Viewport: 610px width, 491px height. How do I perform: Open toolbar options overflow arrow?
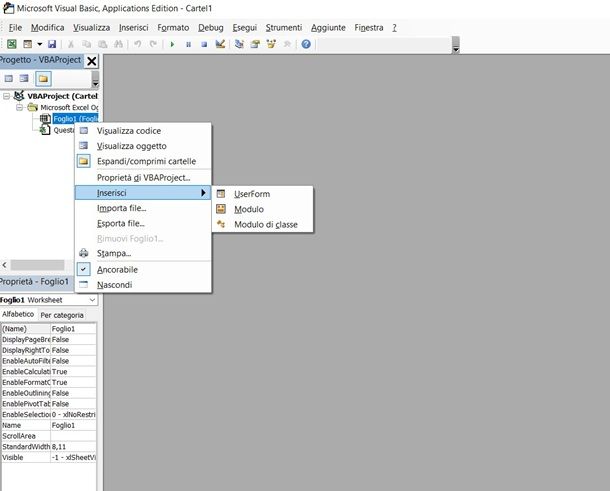(x=456, y=45)
